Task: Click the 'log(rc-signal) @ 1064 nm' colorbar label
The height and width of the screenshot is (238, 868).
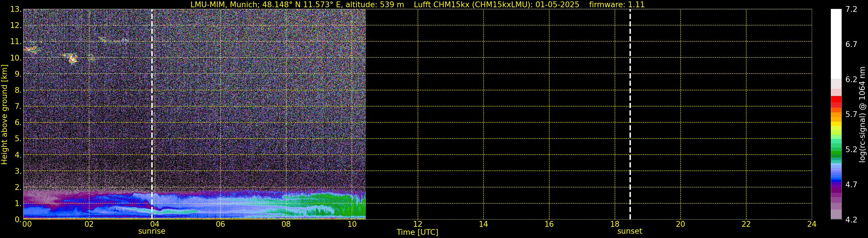Action: click(x=862, y=114)
